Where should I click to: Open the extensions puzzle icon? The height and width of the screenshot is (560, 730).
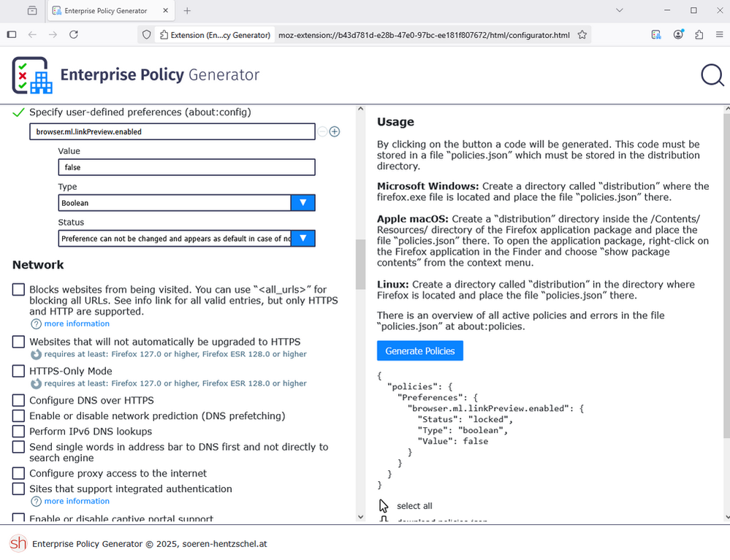click(x=699, y=35)
